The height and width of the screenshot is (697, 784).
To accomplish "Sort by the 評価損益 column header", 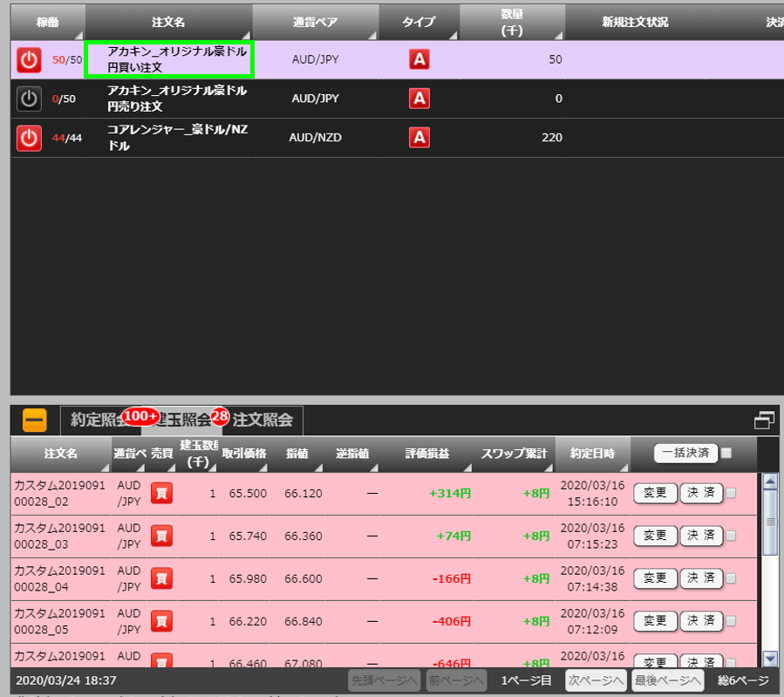I will pos(427,454).
